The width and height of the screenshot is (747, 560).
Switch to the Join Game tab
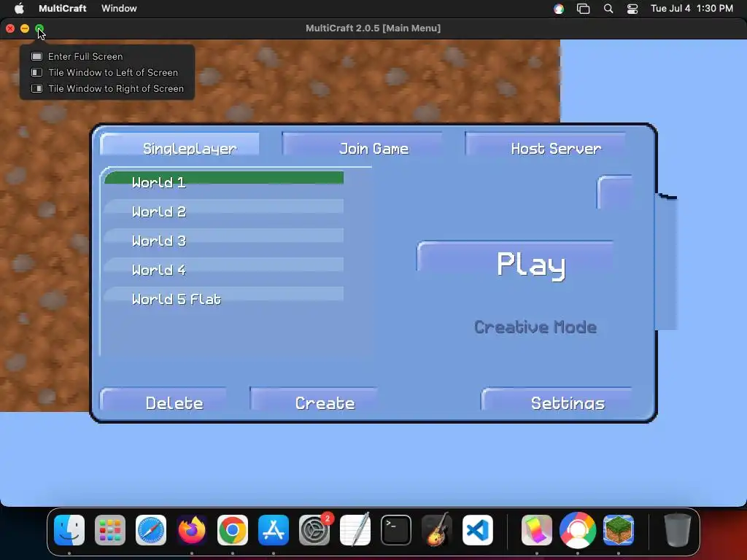(x=363, y=145)
